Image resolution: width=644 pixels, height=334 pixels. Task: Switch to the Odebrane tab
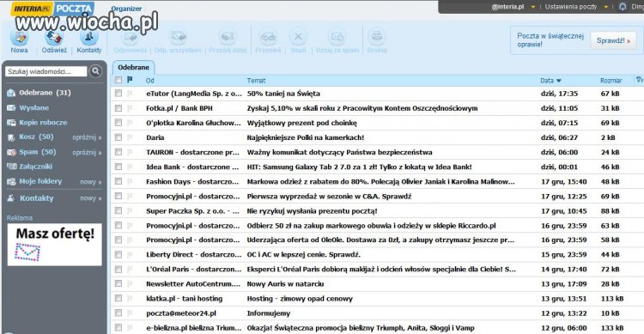pyautogui.click(x=133, y=67)
